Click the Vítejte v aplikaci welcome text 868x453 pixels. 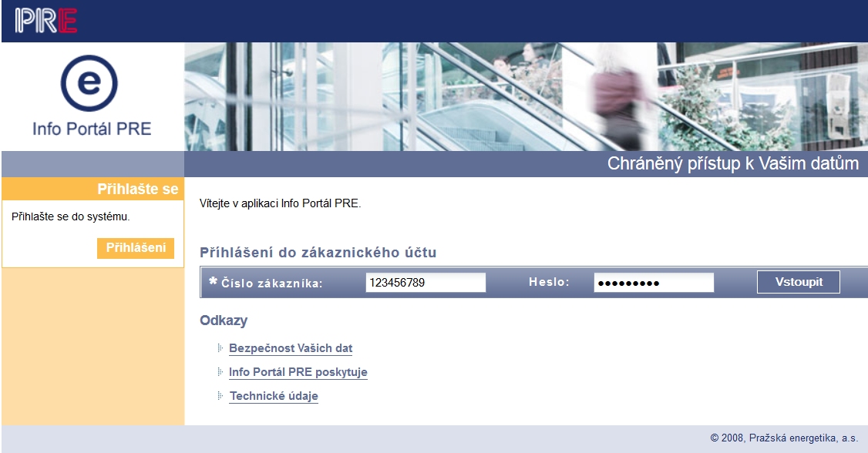[x=280, y=203]
